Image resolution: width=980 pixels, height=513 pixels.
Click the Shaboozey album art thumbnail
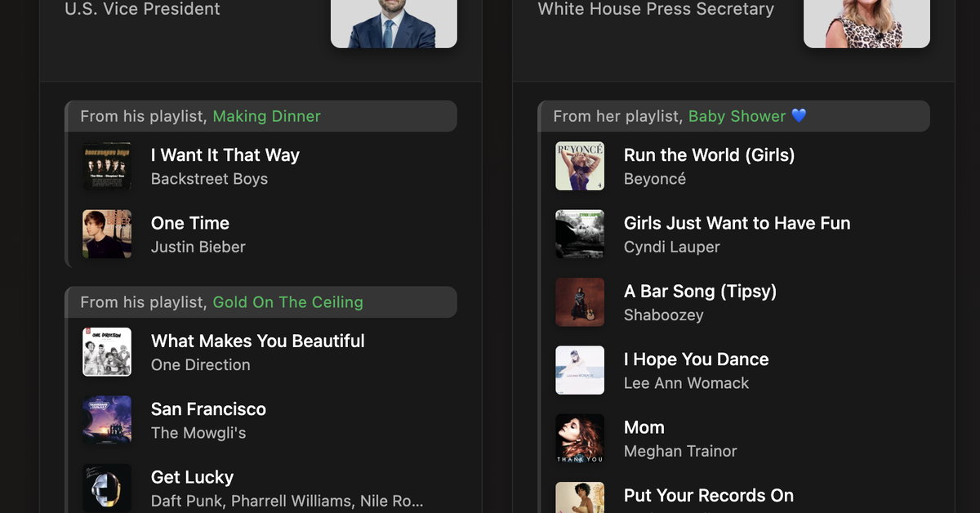[x=580, y=302]
